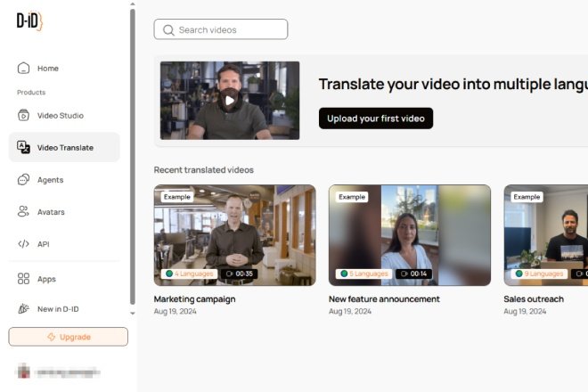The width and height of the screenshot is (588, 392).
Task: Click the Products section label
Action: 31,93
